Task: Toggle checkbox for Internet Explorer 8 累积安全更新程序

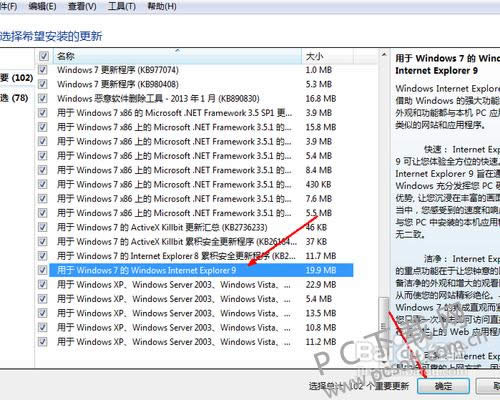Action: tap(43, 256)
